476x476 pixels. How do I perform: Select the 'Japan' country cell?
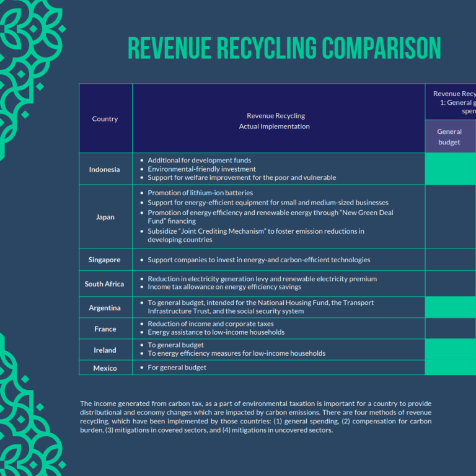coord(105,217)
